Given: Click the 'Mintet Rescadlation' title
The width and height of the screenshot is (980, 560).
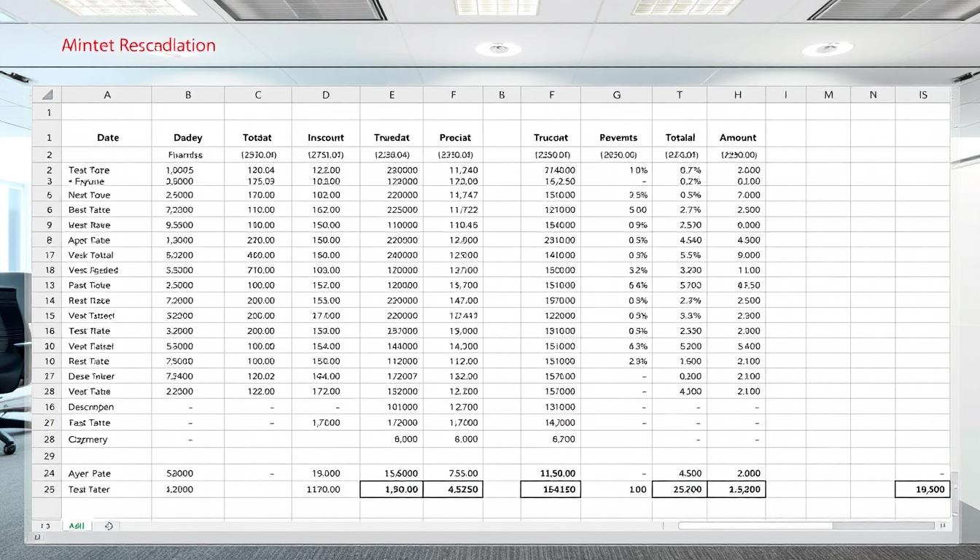Looking at the screenshot, I should click(139, 45).
